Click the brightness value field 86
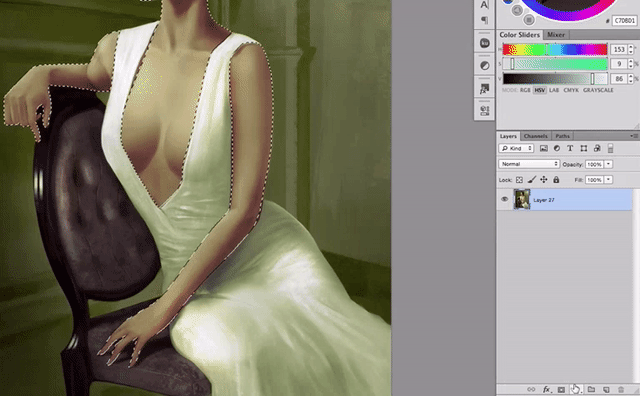This screenshot has width=640, height=396. pyautogui.click(x=619, y=79)
